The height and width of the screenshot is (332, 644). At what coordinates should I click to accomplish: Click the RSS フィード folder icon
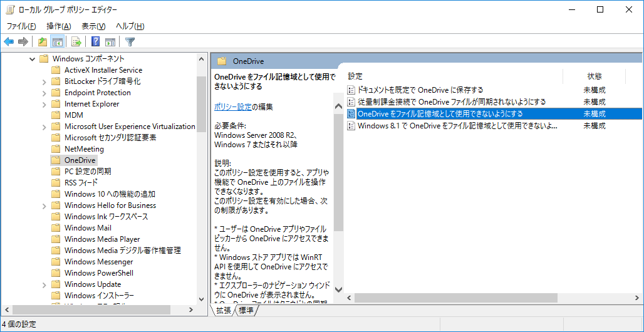tap(56, 182)
